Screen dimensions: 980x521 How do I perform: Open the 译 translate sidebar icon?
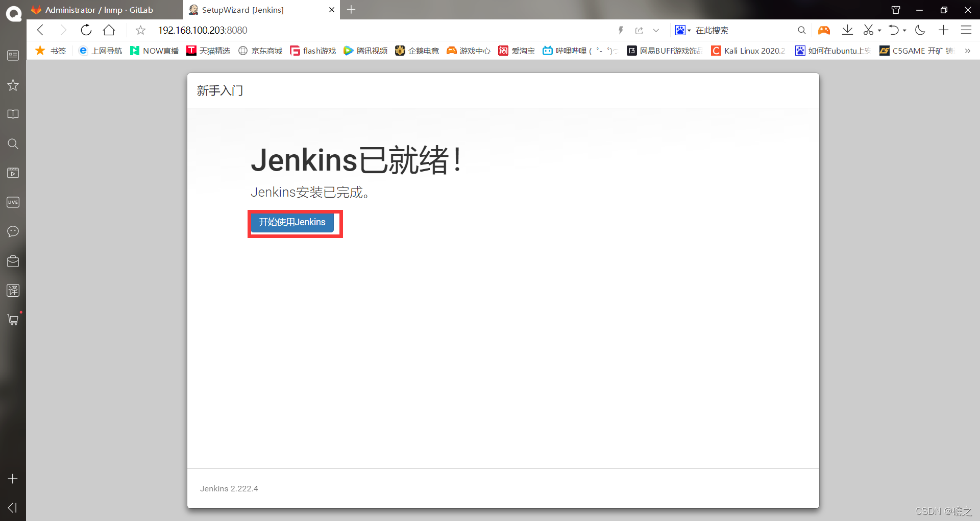pos(13,290)
